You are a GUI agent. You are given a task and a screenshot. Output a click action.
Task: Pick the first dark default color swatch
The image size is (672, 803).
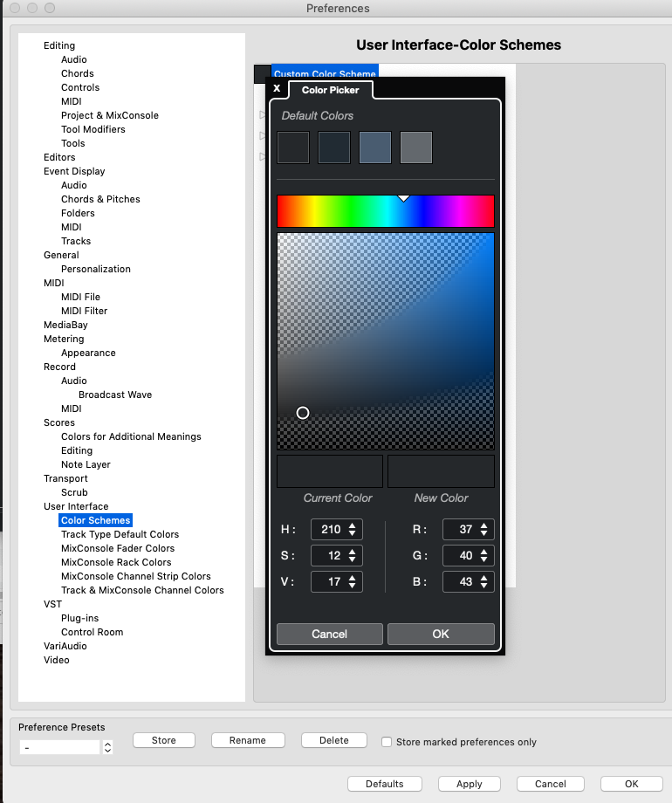click(x=293, y=148)
